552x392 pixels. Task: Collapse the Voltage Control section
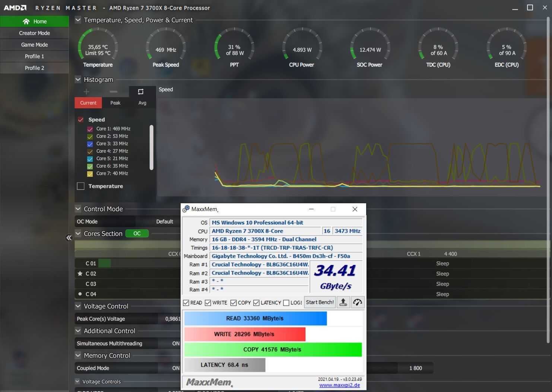click(x=78, y=306)
